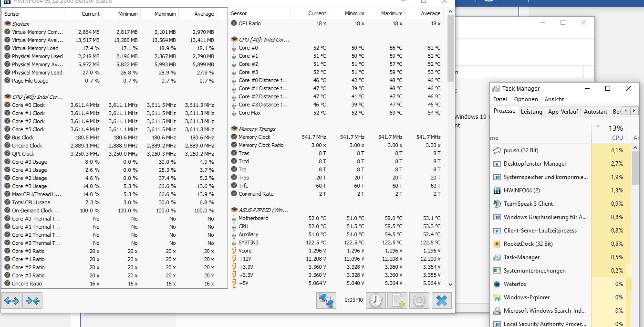Click the Waterfox process icon

click(x=497, y=284)
